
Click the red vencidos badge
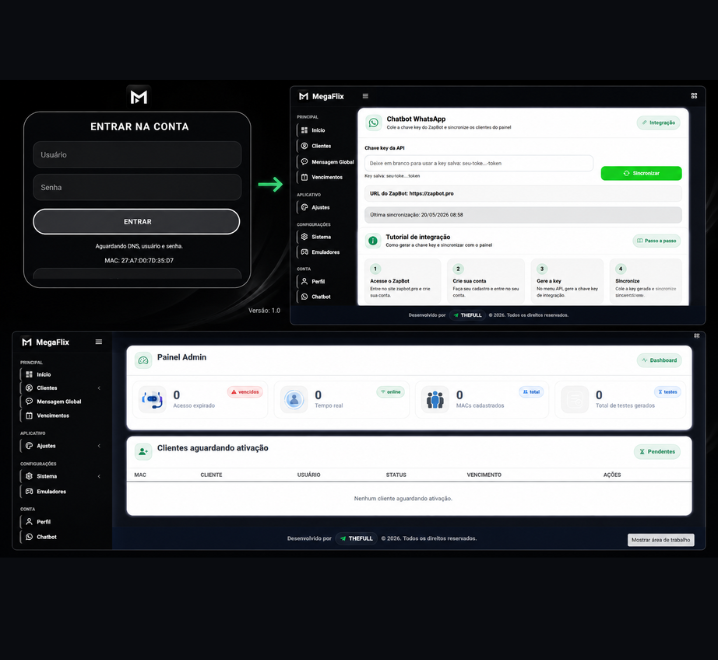pos(245,392)
